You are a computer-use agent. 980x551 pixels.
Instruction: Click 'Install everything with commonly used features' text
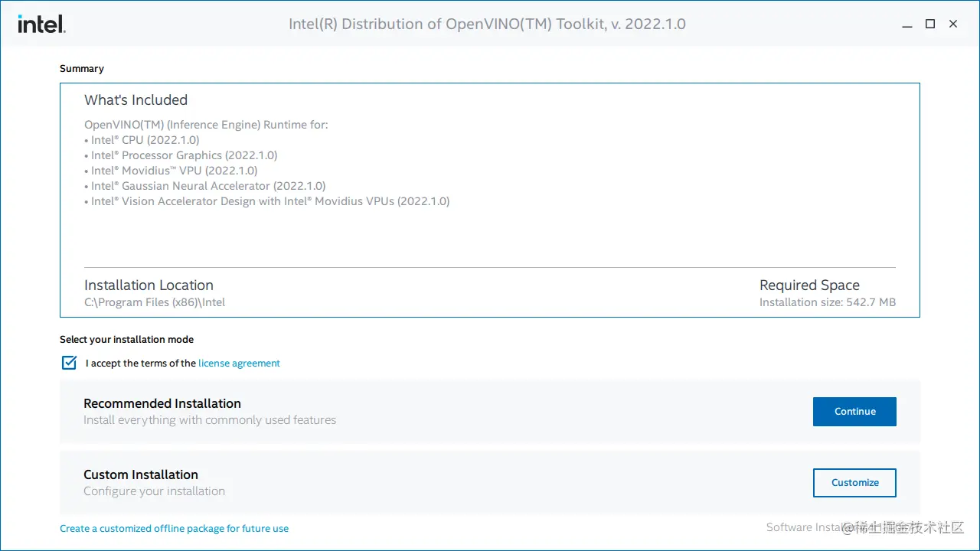click(210, 420)
